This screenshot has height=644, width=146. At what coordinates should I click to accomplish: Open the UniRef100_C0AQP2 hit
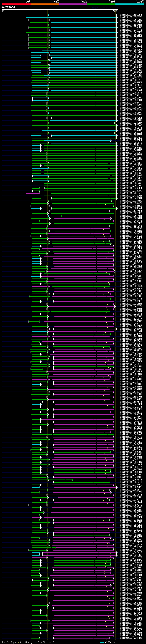click(131, 487)
